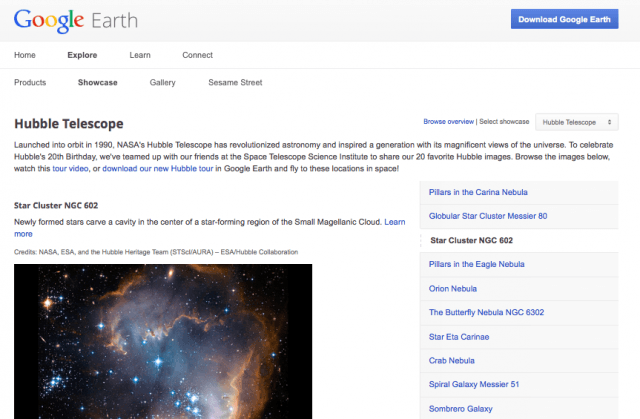Open the Home navigation item
This screenshot has height=419, width=640.
(25, 55)
